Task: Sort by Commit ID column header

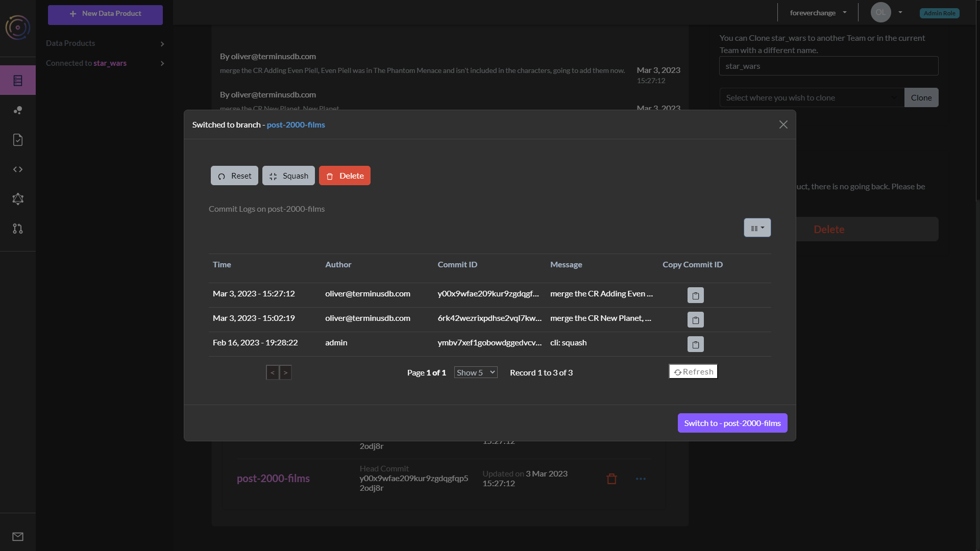Action: click(457, 264)
